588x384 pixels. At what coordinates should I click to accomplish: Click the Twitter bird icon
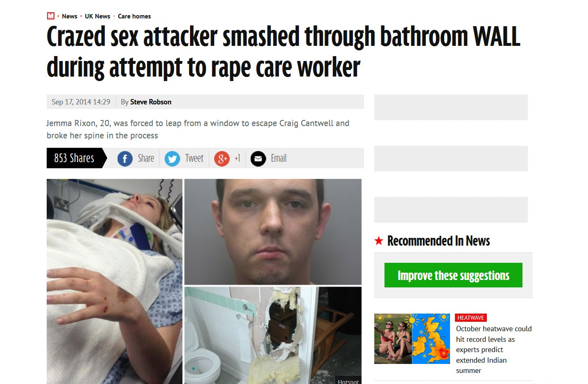172,158
